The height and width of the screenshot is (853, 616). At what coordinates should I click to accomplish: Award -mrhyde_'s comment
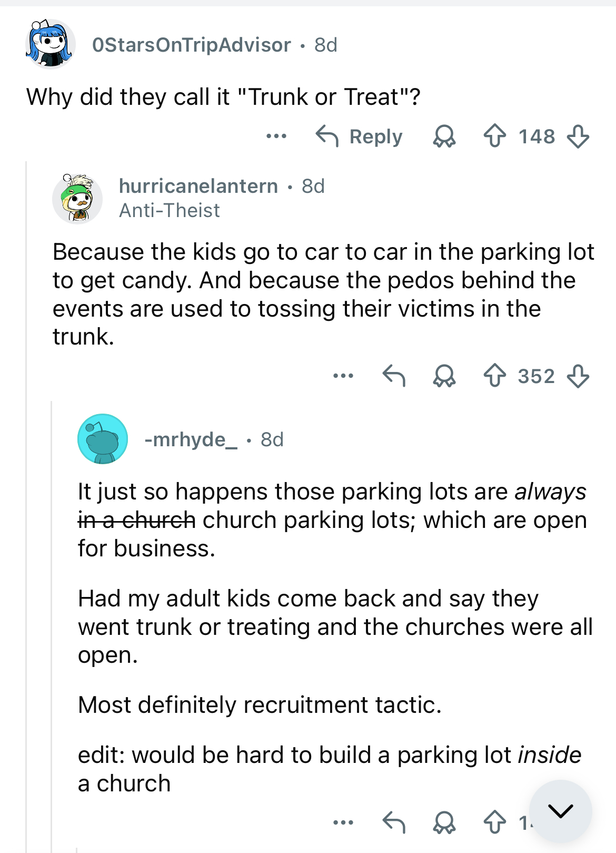(x=444, y=822)
